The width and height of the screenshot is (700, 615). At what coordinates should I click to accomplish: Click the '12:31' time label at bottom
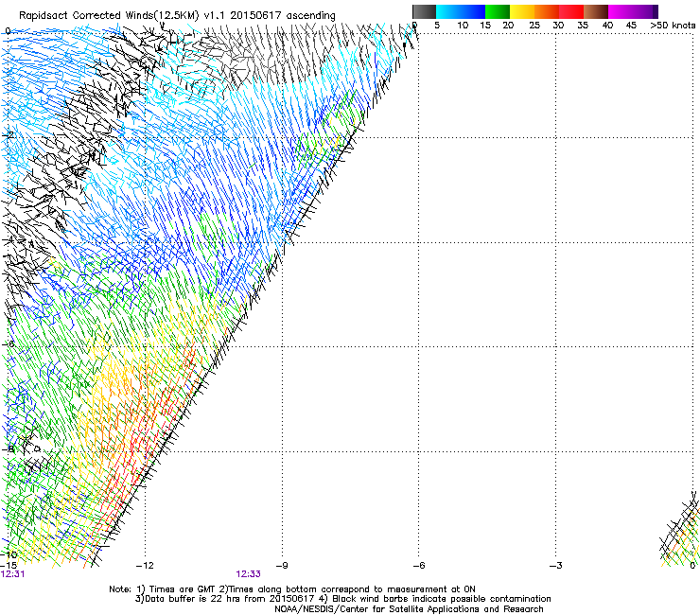click(x=13, y=574)
